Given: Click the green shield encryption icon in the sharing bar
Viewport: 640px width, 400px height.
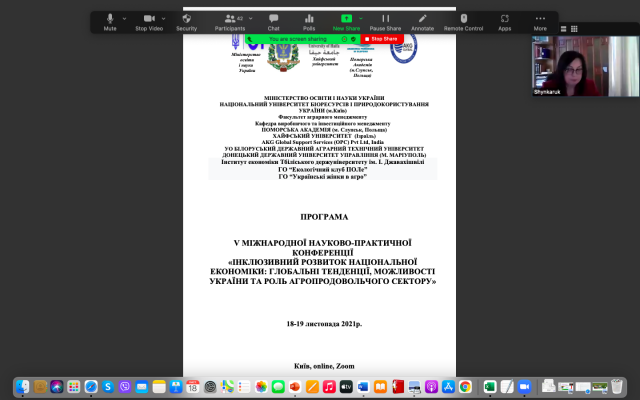Looking at the screenshot, I should point(353,39).
